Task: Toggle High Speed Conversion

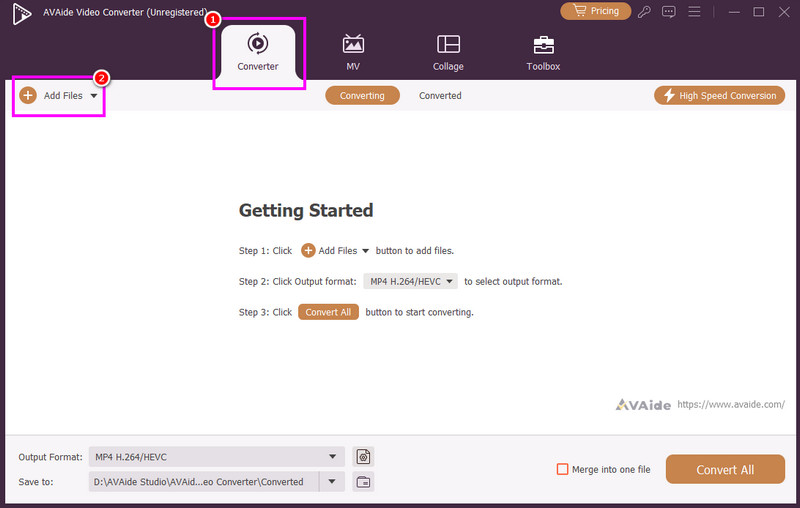Action: pyautogui.click(x=719, y=96)
